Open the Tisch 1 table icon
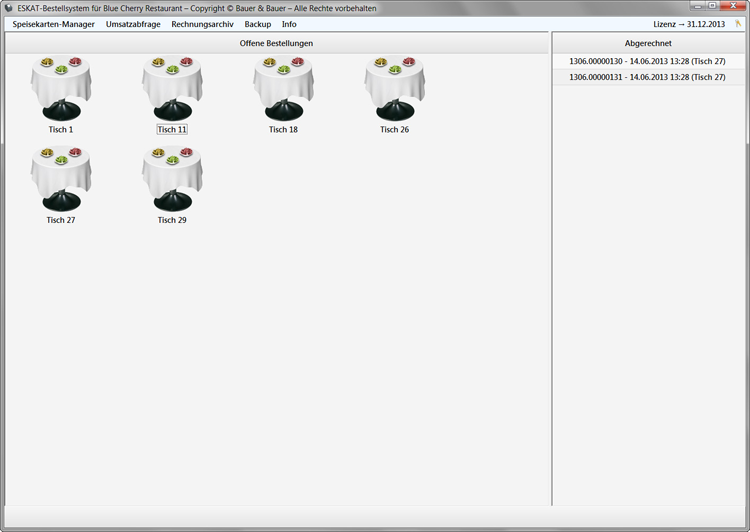The height and width of the screenshot is (532, 750). tap(61, 89)
